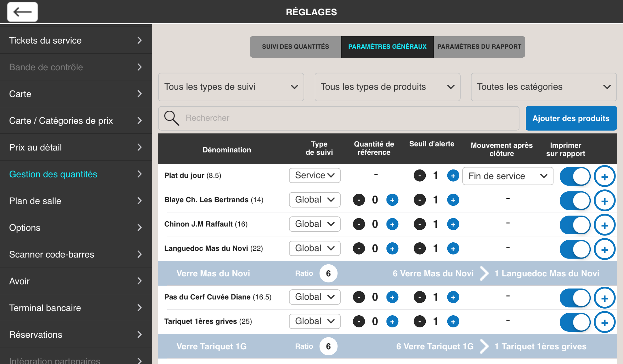The width and height of the screenshot is (623, 364).
Task: Change Pas du Cerf Cuvée Diane tracking type
Action: (x=315, y=297)
